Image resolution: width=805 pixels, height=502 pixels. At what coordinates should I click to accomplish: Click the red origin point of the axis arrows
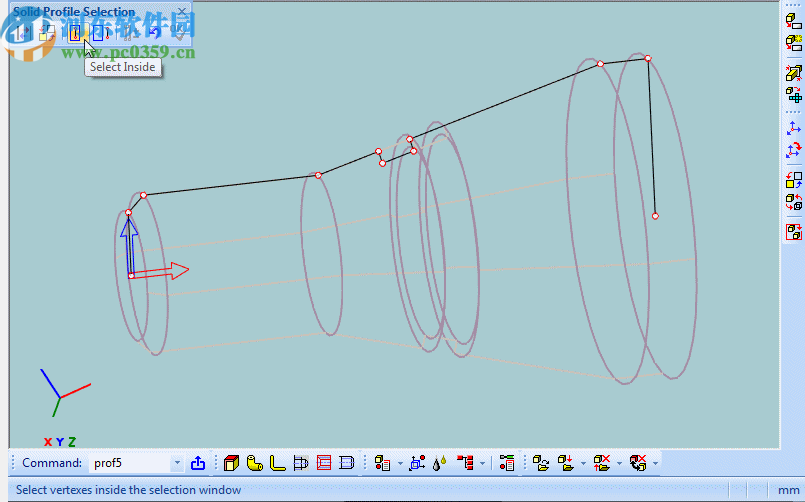pos(131,276)
